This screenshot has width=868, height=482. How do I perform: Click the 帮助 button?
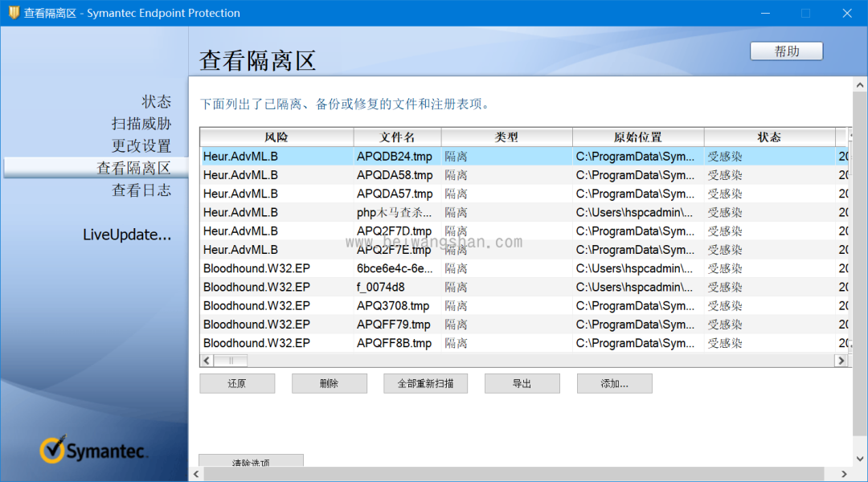pyautogui.click(x=787, y=51)
